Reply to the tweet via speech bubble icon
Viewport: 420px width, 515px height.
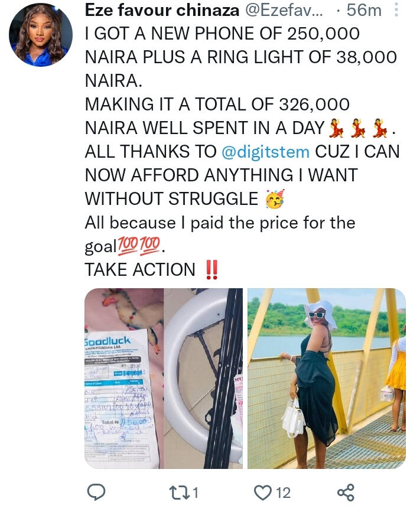coord(96,491)
